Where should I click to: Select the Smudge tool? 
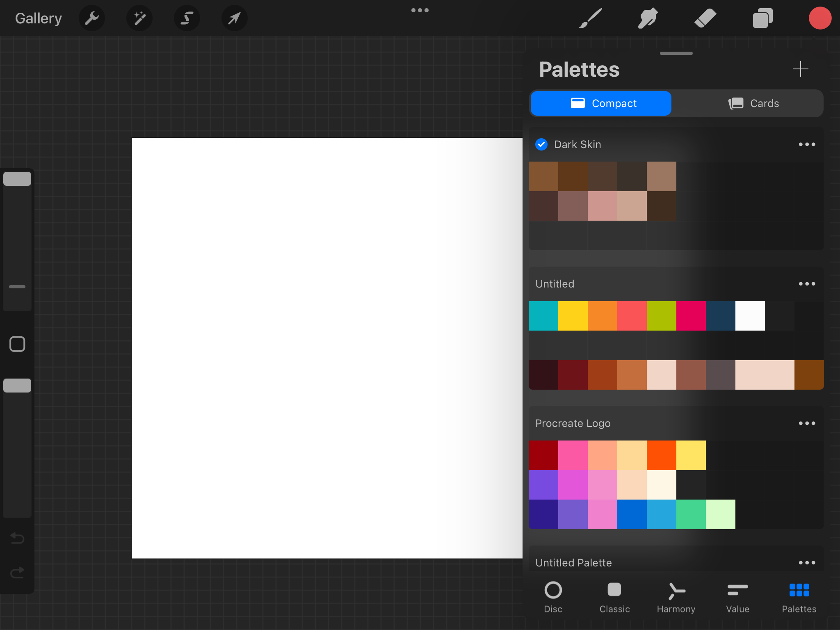pos(647,18)
